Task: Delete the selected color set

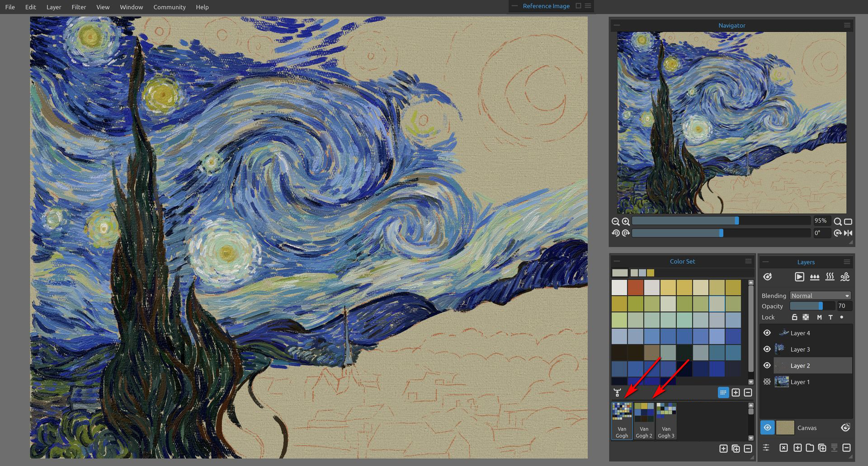Action: coord(748,448)
